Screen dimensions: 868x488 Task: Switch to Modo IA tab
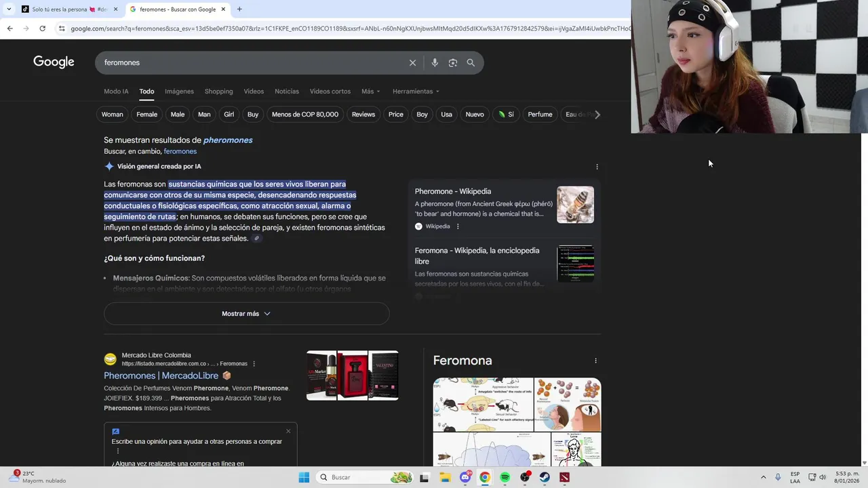(116, 91)
